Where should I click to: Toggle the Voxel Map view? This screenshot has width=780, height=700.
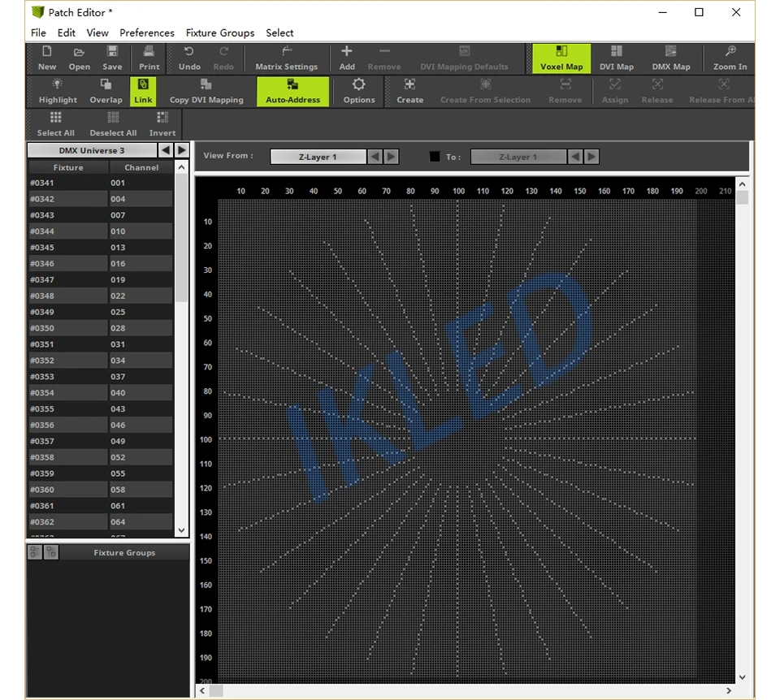point(561,58)
